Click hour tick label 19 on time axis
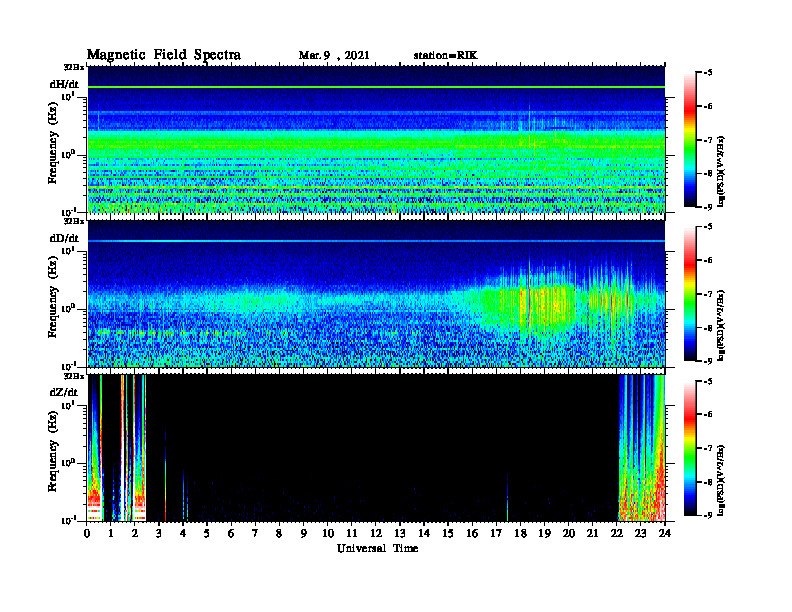 pos(544,533)
